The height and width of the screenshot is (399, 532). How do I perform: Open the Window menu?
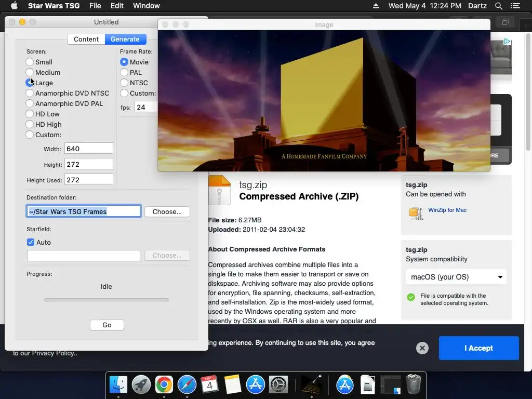(146, 6)
